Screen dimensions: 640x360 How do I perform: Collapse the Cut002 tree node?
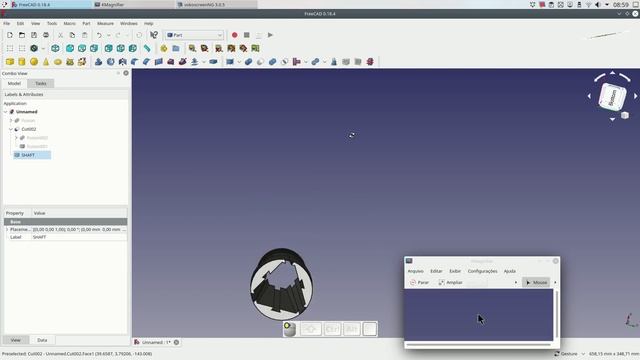(11, 129)
